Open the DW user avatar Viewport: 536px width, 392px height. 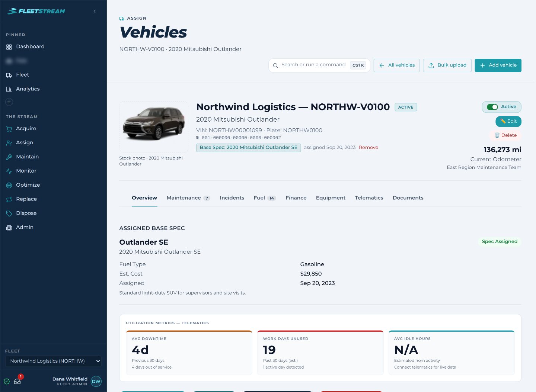(96, 382)
